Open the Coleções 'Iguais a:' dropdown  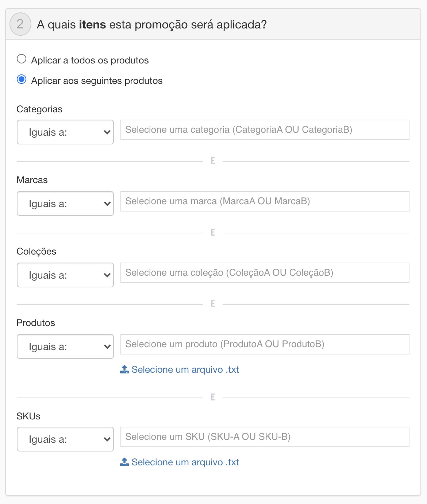tap(65, 275)
